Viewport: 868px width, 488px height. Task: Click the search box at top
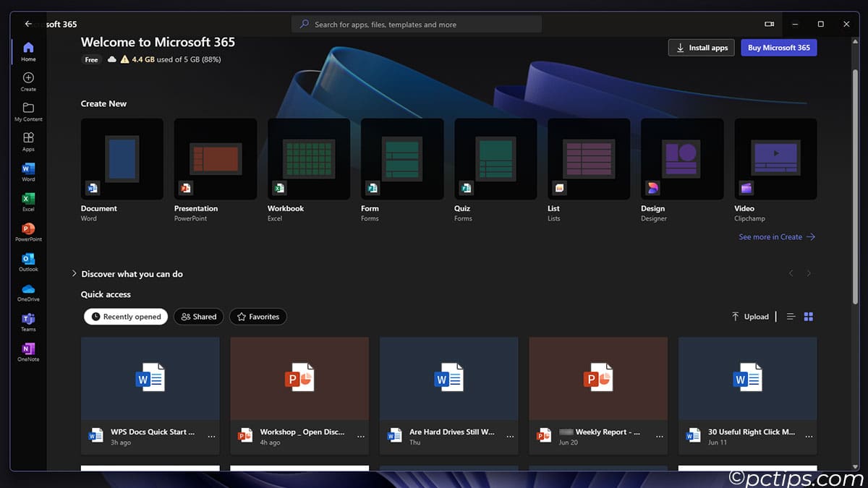(417, 25)
